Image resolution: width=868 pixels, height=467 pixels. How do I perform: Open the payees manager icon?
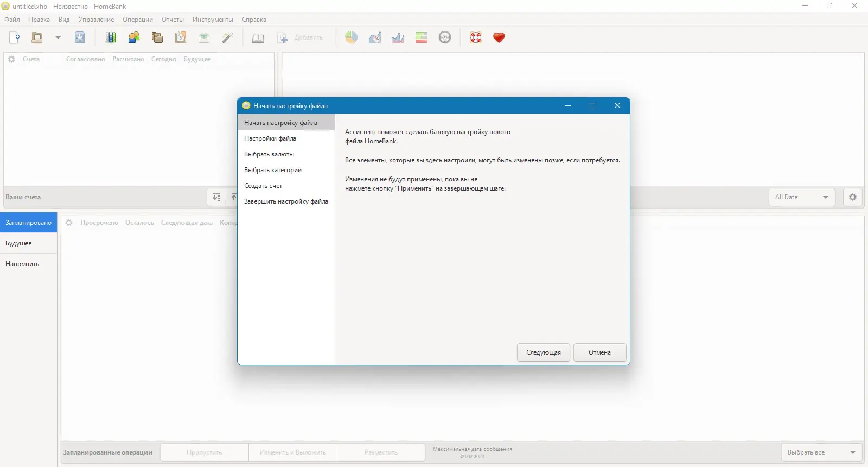click(134, 37)
